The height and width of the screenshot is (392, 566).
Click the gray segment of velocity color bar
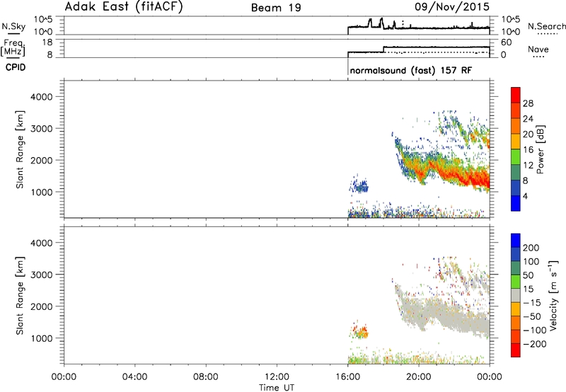tap(516, 295)
